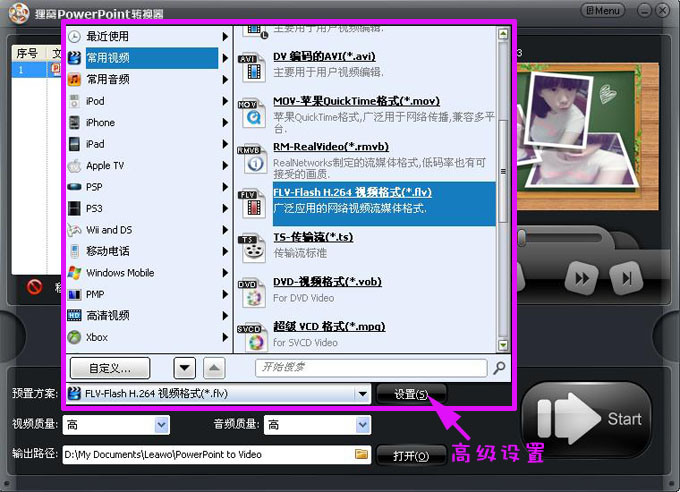Viewport: 680px width, 492px height.
Task: Click the PS3 console icon
Action: 75,209
